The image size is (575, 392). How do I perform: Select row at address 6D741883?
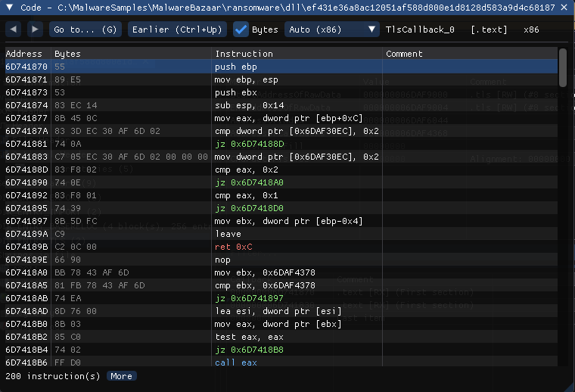click(x=281, y=157)
